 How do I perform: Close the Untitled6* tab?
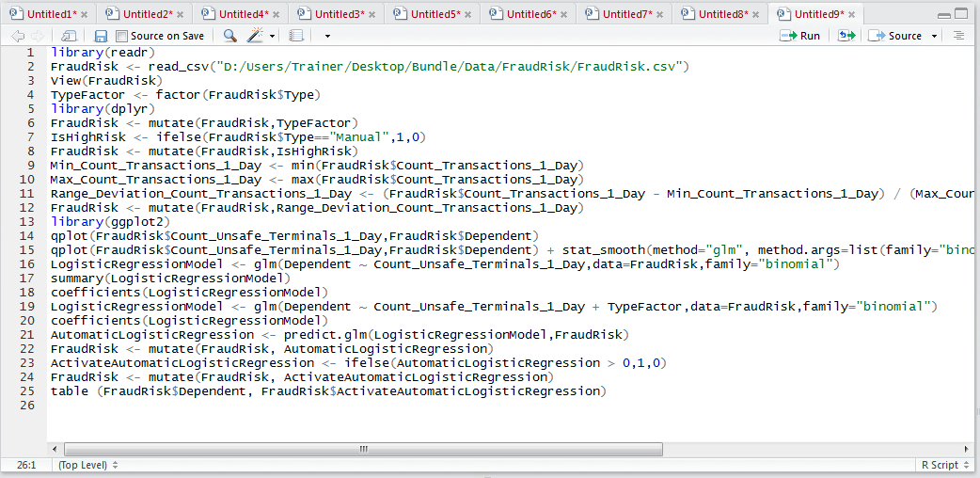pyautogui.click(x=563, y=14)
